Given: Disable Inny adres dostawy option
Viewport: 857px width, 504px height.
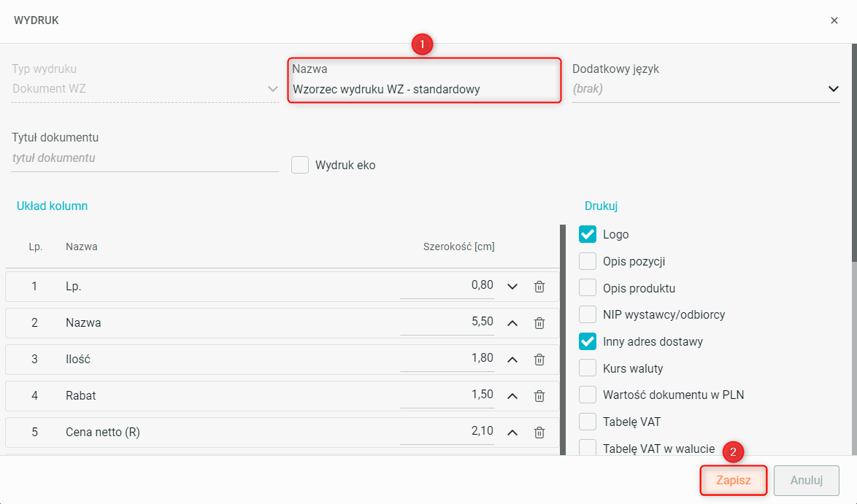Looking at the screenshot, I should pyautogui.click(x=588, y=341).
